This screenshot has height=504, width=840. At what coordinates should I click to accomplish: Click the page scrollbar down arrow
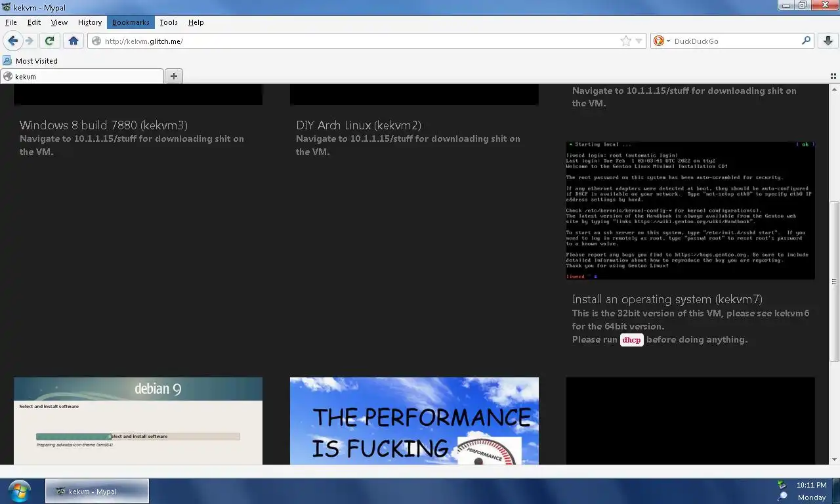(835, 459)
